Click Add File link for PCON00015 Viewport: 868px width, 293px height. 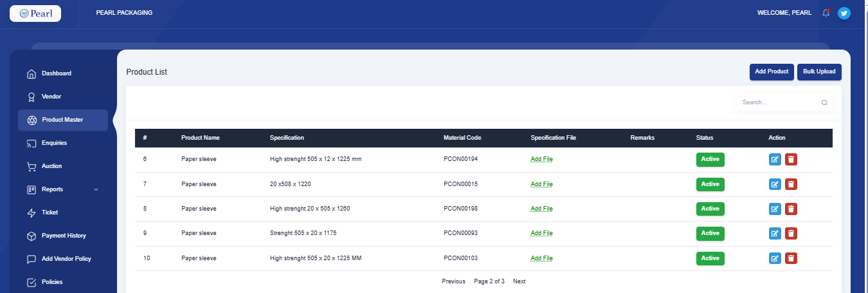[x=541, y=184]
